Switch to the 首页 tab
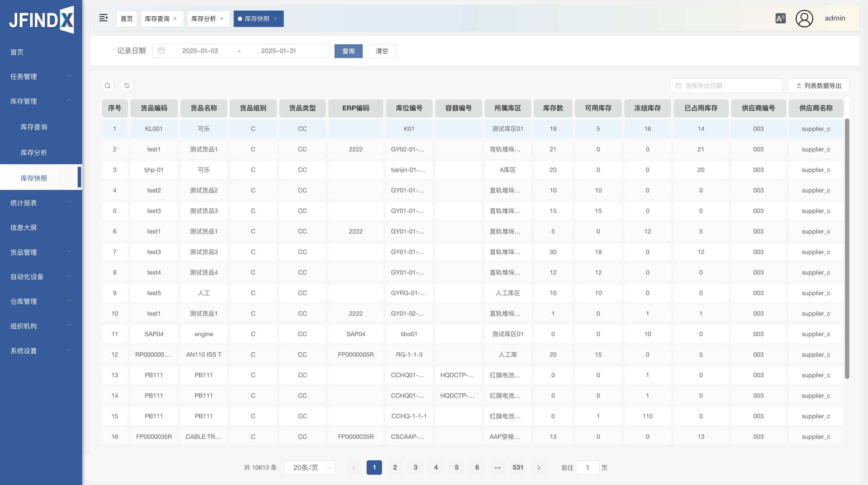 127,19
